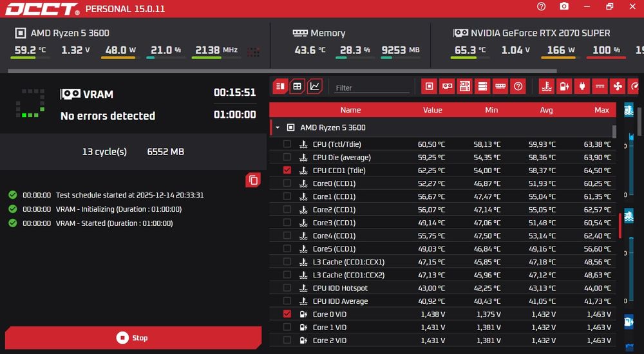Sort by the Avg column header
The height and width of the screenshot is (354, 644).
pos(546,109)
